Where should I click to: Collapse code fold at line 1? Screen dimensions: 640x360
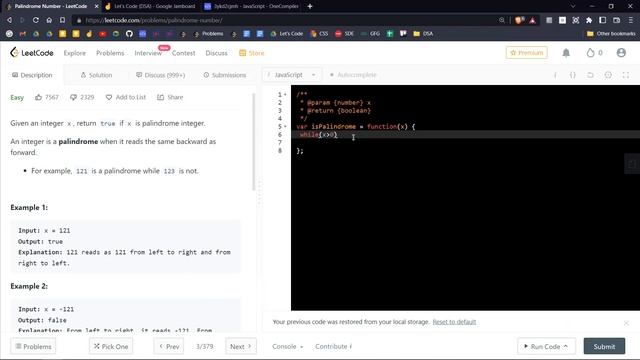pyautogui.click(x=285, y=95)
